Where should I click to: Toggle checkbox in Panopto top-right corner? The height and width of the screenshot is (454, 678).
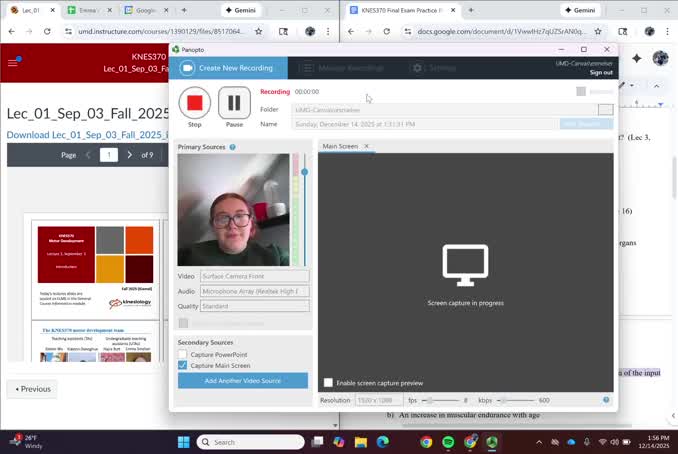tap(581, 91)
